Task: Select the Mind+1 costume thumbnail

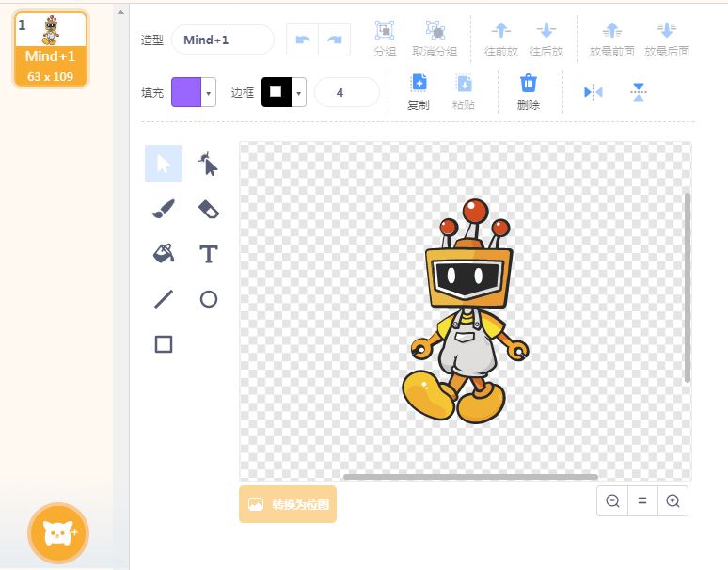Action: 51,49
